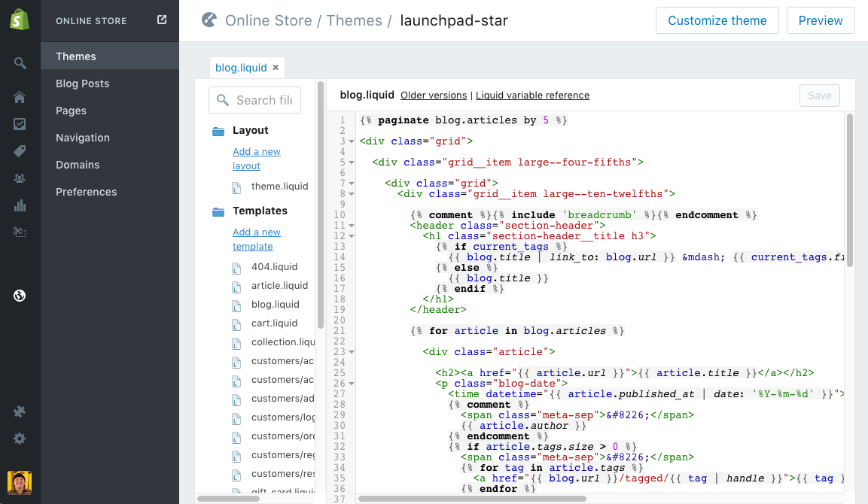Click the Customize theme button
The width and height of the screenshot is (868, 504).
coord(717,20)
